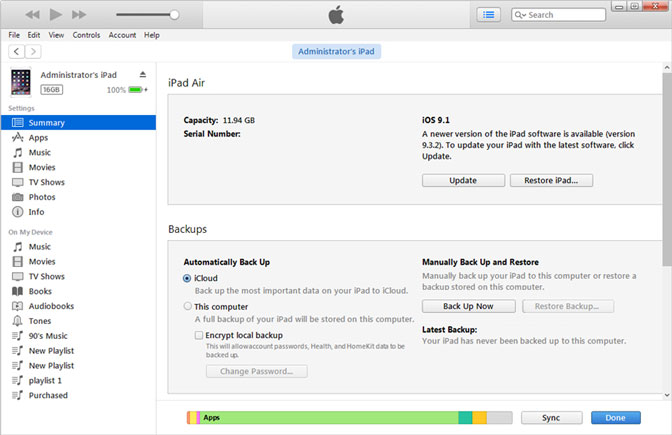Open the 90's Music playlist
Screen dimensions: 672x435
(x=78, y=336)
